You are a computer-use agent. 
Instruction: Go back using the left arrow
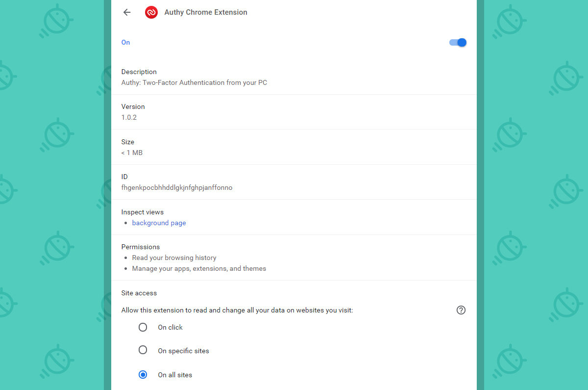pos(127,12)
